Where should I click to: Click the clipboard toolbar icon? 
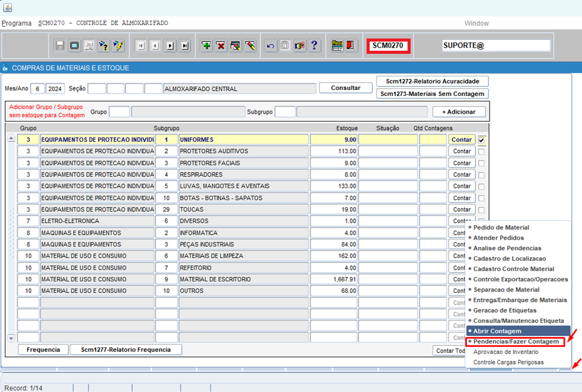tap(285, 46)
